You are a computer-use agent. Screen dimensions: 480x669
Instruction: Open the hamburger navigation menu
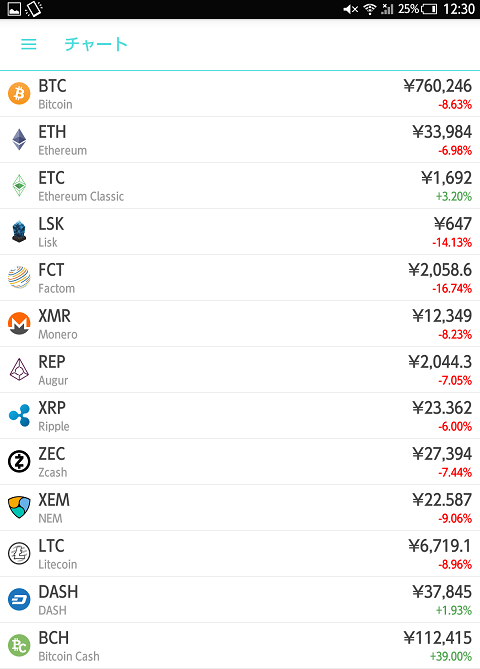click(x=29, y=44)
